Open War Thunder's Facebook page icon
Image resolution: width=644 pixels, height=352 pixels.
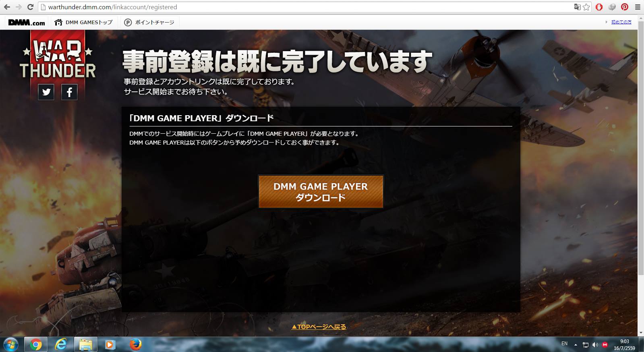click(69, 92)
